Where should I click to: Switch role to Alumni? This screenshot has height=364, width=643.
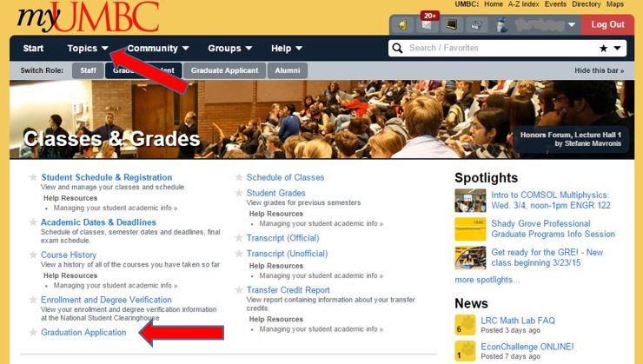(288, 70)
